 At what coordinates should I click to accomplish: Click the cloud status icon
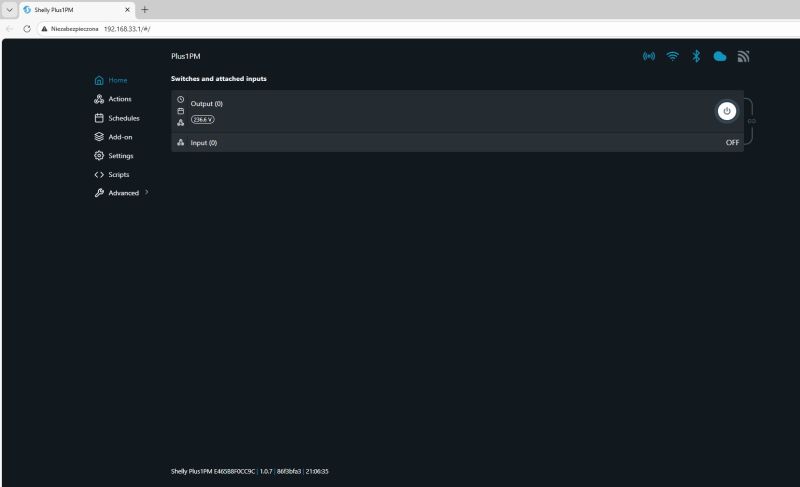point(719,56)
